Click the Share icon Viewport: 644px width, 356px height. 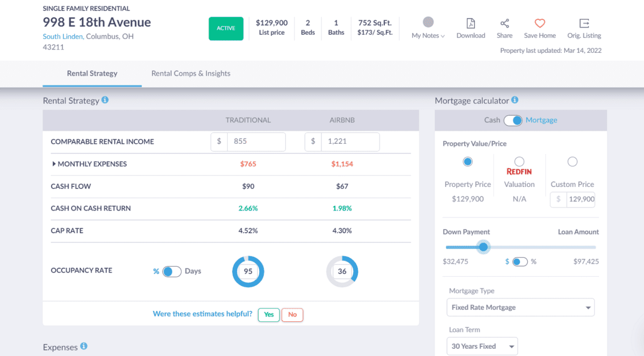tap(504, 23)
